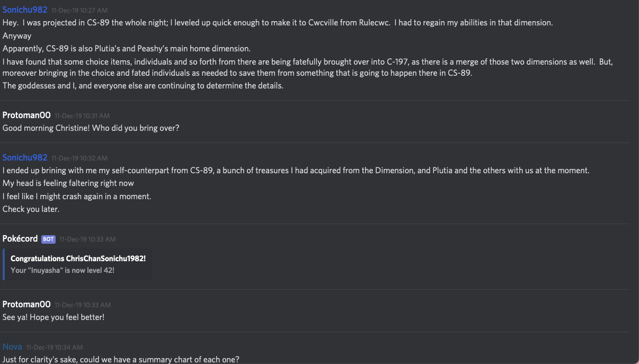The image size is (639, 364).
Task: Click the "Anyway" message line
Action: tap(17, 36)
